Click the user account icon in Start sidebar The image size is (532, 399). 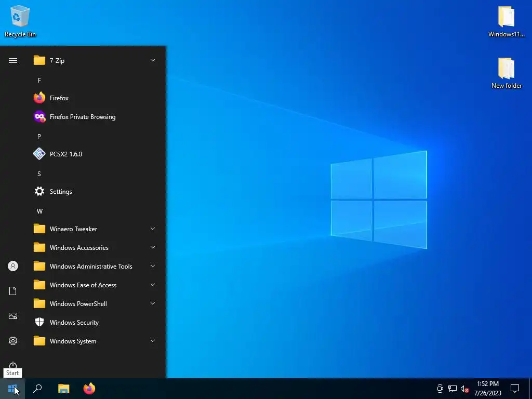(13, 266)
